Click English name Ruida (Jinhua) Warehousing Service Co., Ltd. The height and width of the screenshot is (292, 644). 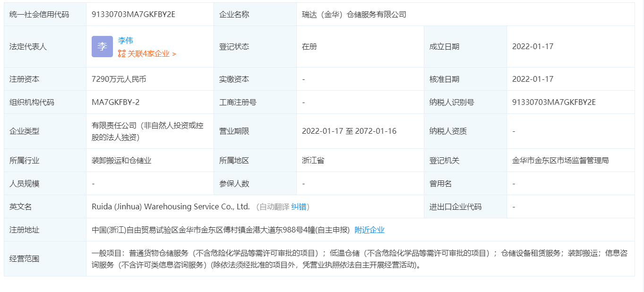click(x=171, y=206)
